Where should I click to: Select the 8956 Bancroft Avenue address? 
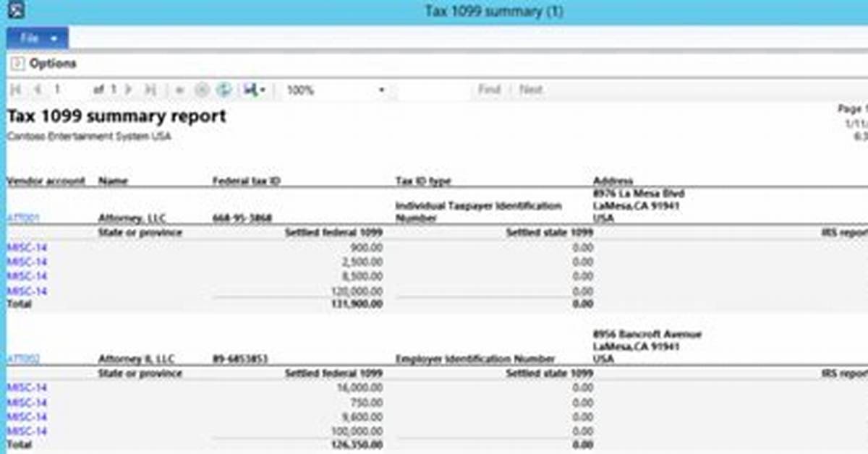647,335
